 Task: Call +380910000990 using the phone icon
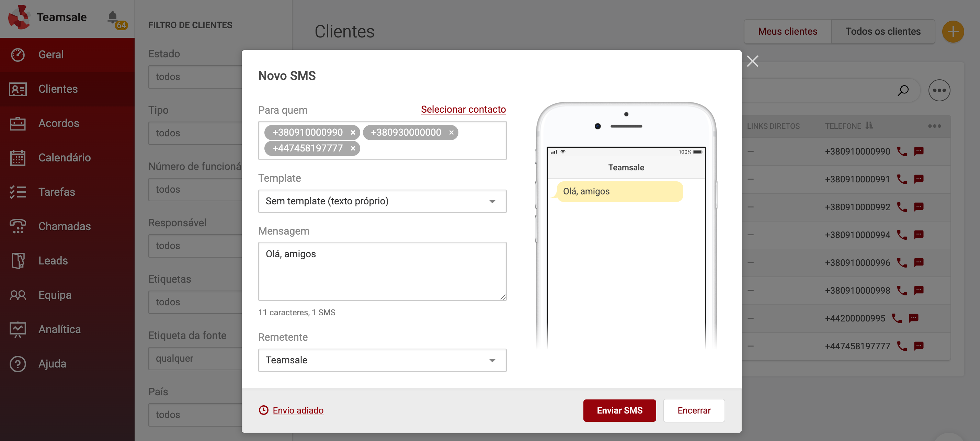(901, 151)
